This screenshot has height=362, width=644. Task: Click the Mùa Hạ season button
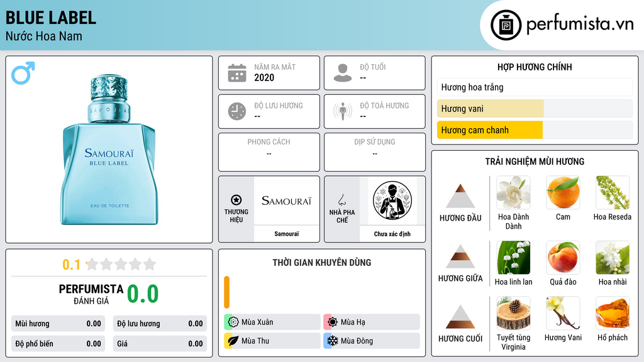(372, 322)
